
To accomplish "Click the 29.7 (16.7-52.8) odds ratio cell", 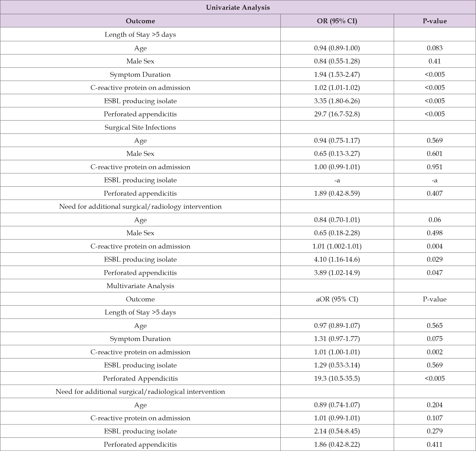I will (337, 114).
